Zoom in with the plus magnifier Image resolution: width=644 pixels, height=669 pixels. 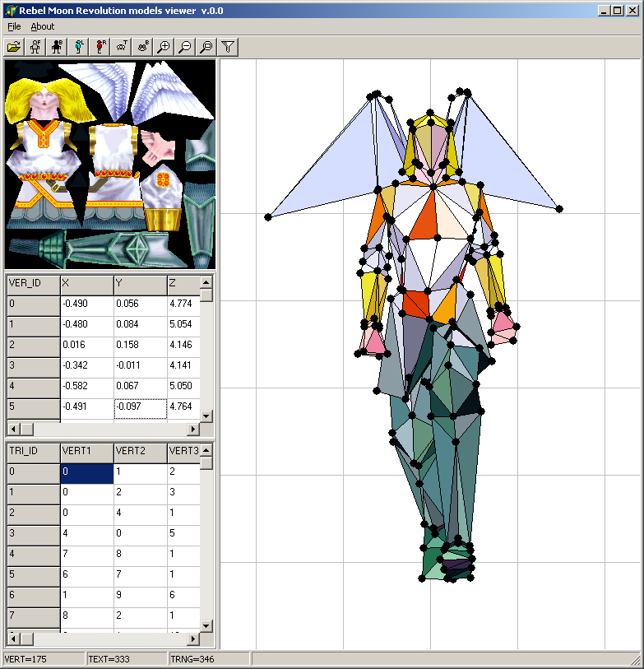point(164,47)
